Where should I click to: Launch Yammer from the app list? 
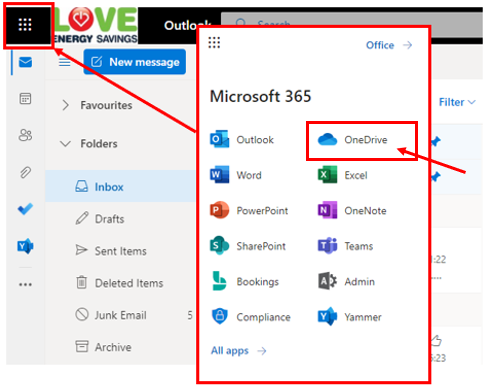click(x=350, y=317)
